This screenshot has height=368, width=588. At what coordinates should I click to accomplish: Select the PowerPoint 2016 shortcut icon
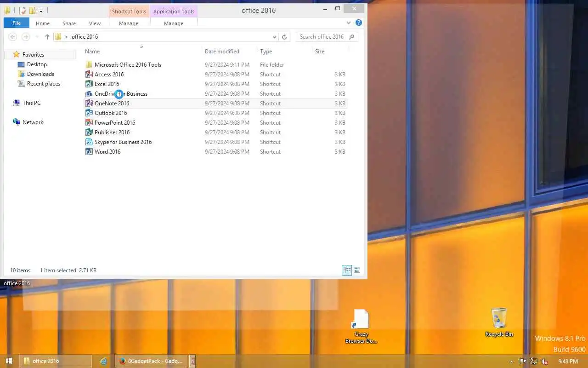click(x=89, y=123)
